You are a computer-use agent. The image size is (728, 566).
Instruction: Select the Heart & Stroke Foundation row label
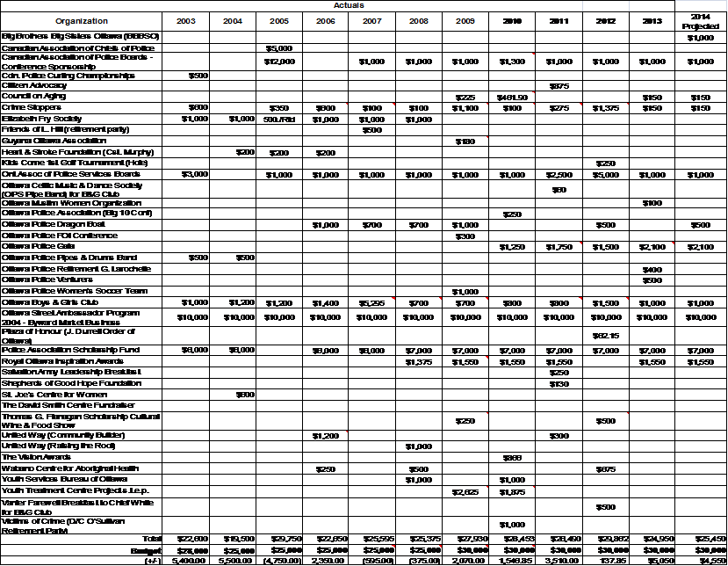point(77,152)
